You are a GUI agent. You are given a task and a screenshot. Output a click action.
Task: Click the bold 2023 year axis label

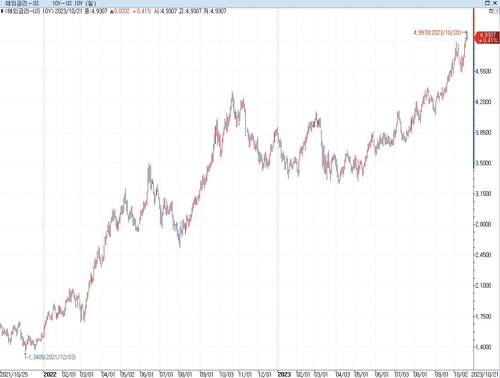(284, 374)
